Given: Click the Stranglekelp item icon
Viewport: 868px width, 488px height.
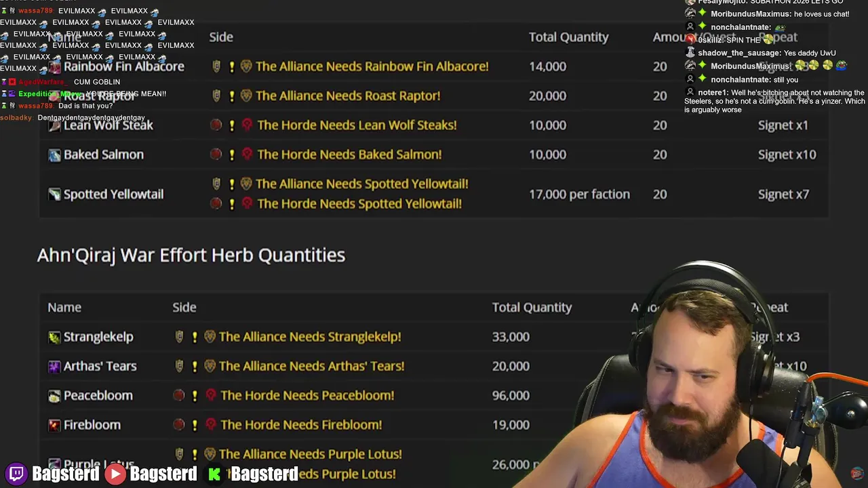Looking at the screenshot, I should (x=54, y=337).
